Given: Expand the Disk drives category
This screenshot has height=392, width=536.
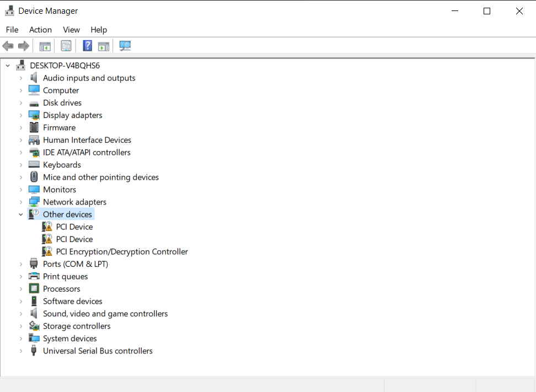Looking at the screenshot, I should click(x=21, y=103).
